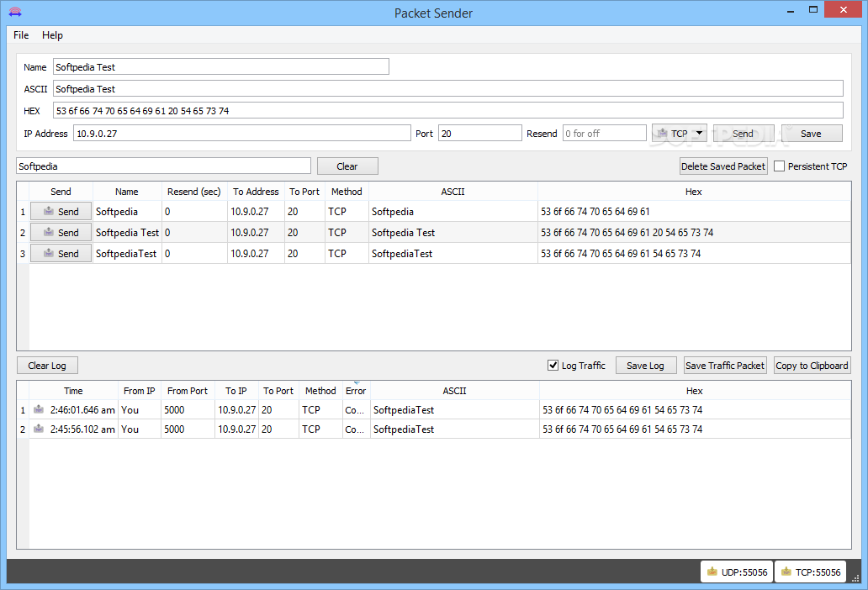The image size is (868, 590).
Task: Click hex cell '53 6f 66 74 70 65 64 69 61'
Action: [694, 212]
